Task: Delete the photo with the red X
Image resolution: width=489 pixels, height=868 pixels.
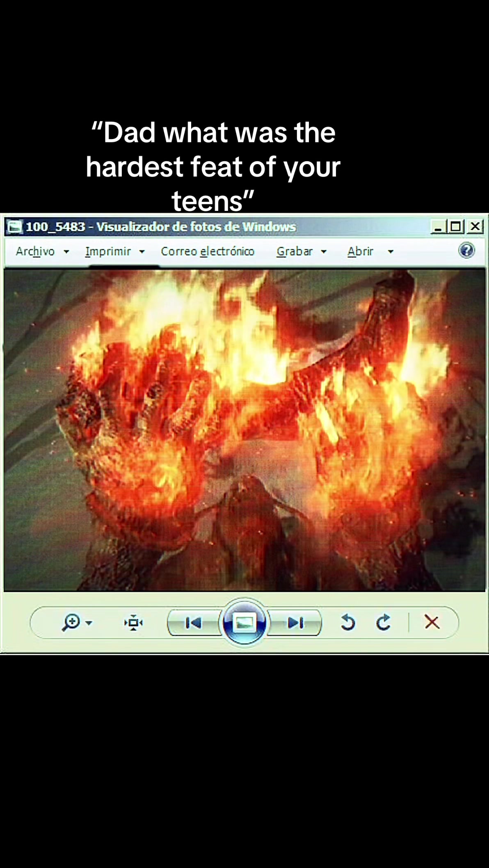Action: click(x=432, y=622)
